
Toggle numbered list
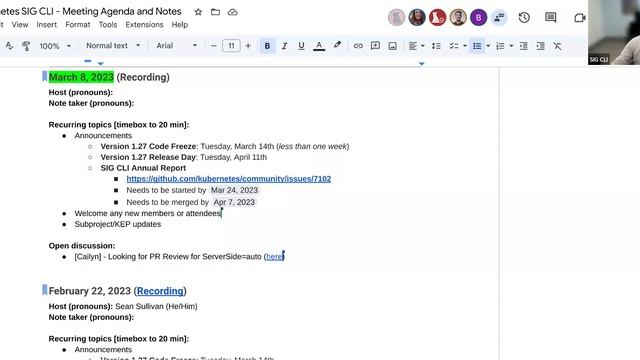(500, 46)
